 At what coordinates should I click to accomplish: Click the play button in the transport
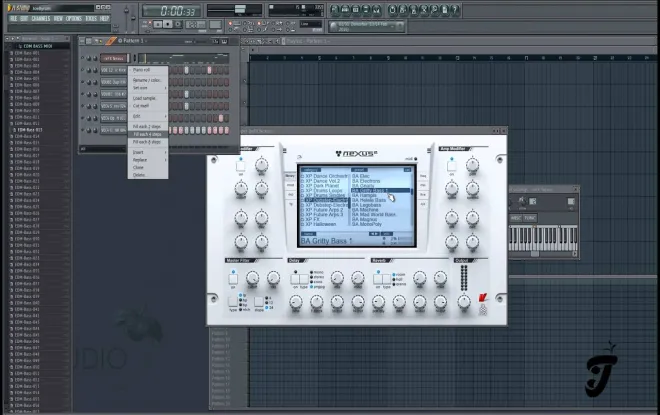click(158, 24)
